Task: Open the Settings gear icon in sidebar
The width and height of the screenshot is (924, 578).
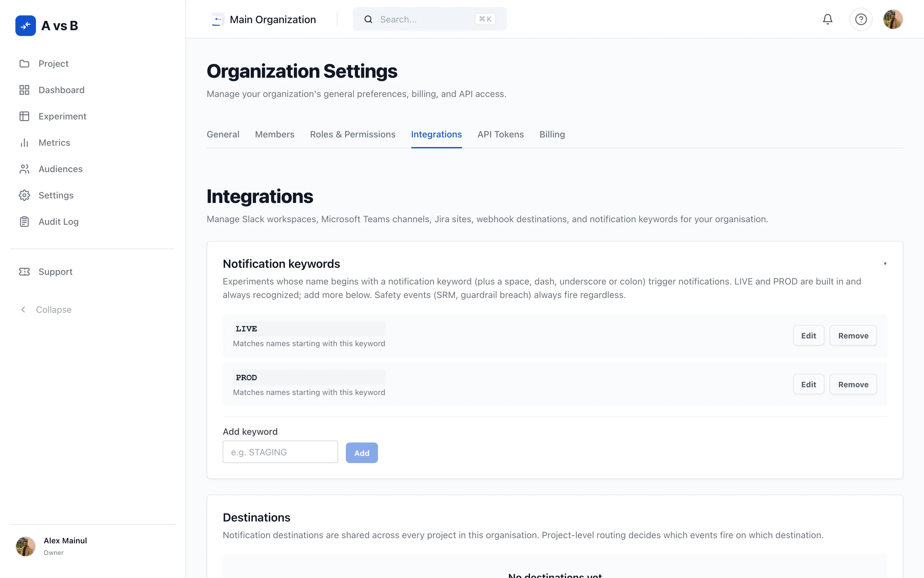Action: pyautogui.click(x=24, y=195)
